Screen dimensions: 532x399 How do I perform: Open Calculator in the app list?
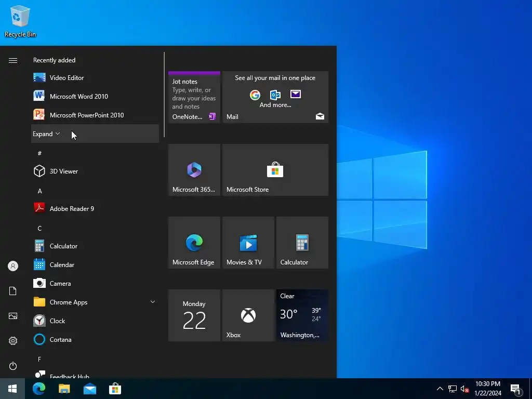pyautogui.click(x=95, y=246)
